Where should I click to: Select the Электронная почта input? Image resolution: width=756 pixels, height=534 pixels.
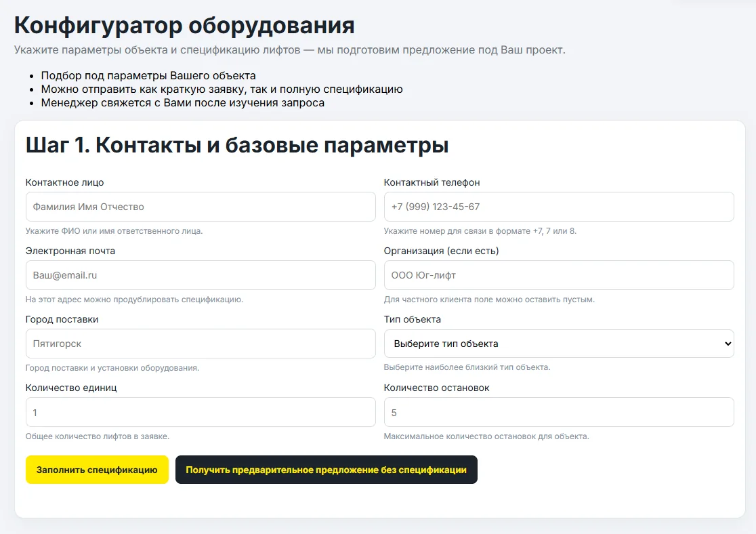point(201,275)
